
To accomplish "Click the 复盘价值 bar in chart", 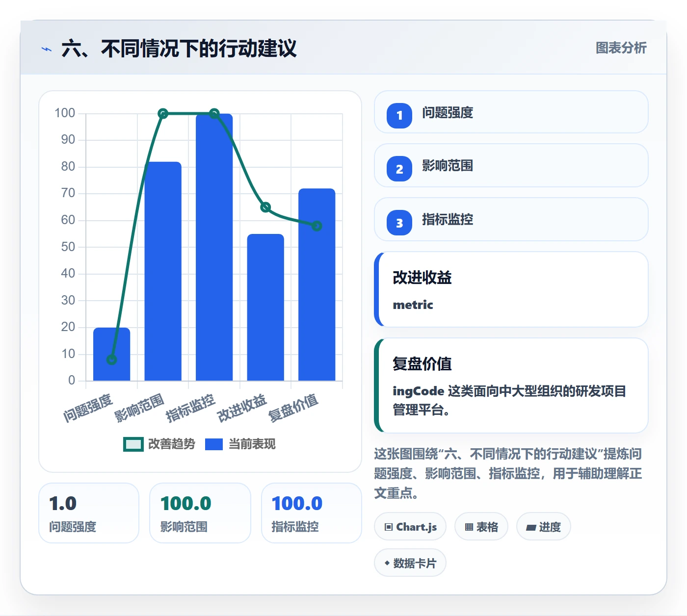I will pos(317,284).
